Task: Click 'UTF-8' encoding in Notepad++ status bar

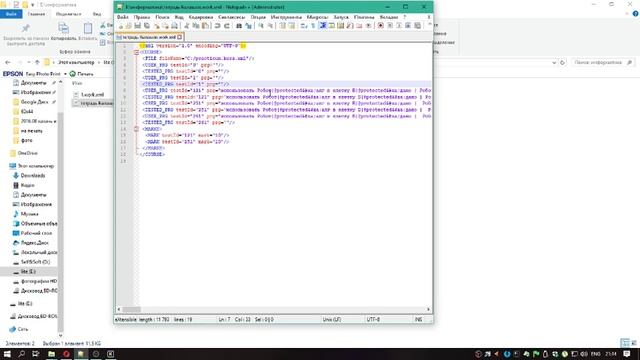Action: tap(373, 320)
